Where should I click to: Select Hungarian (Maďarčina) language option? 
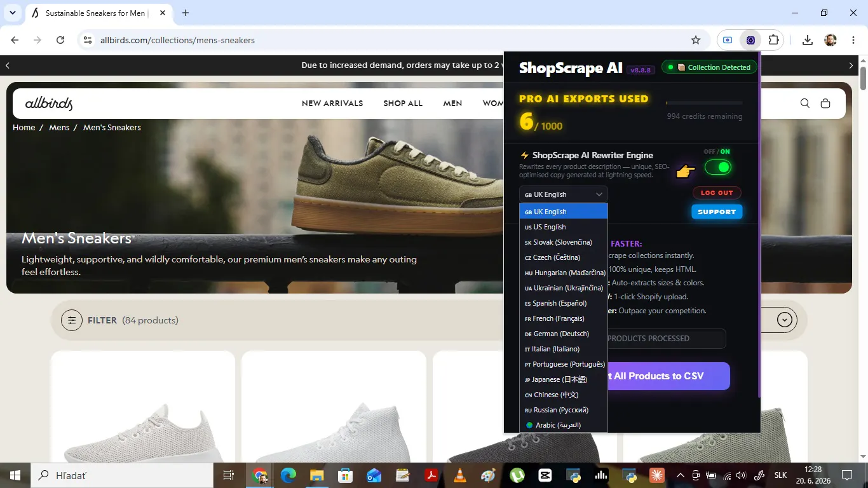(x=563, y=273)
